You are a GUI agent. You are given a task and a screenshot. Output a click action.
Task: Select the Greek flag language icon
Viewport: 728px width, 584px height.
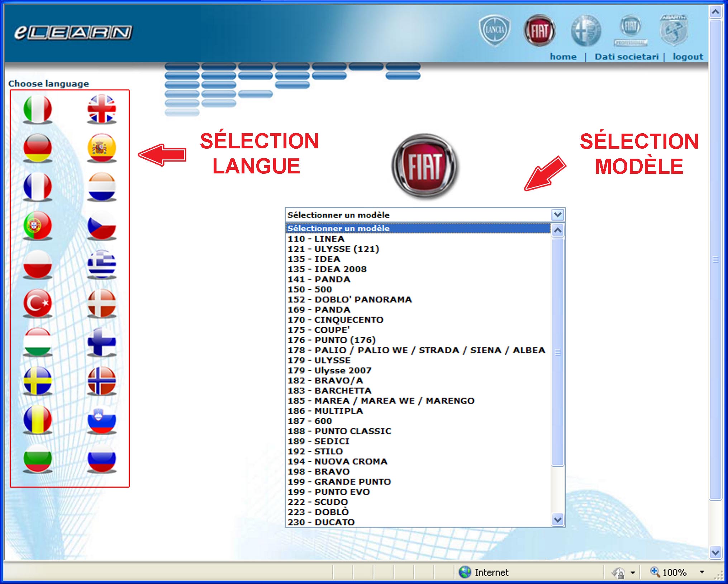102,264
